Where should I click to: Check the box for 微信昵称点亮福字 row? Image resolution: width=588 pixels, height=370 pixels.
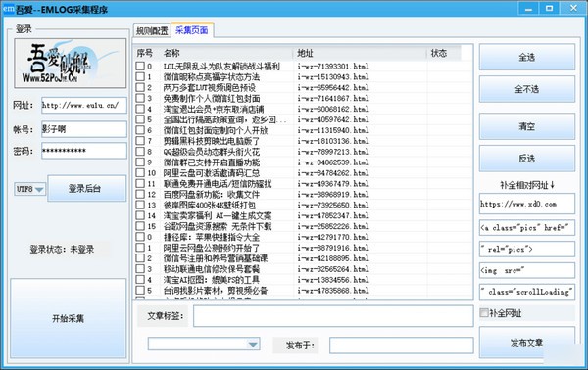click(140, 76)
